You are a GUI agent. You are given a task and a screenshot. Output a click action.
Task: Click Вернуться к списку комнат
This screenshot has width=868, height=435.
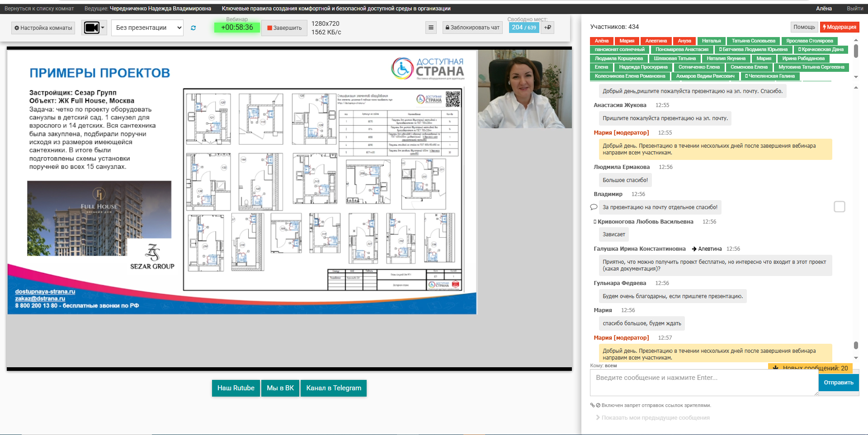pyautogui.click(x=39, y=9)
